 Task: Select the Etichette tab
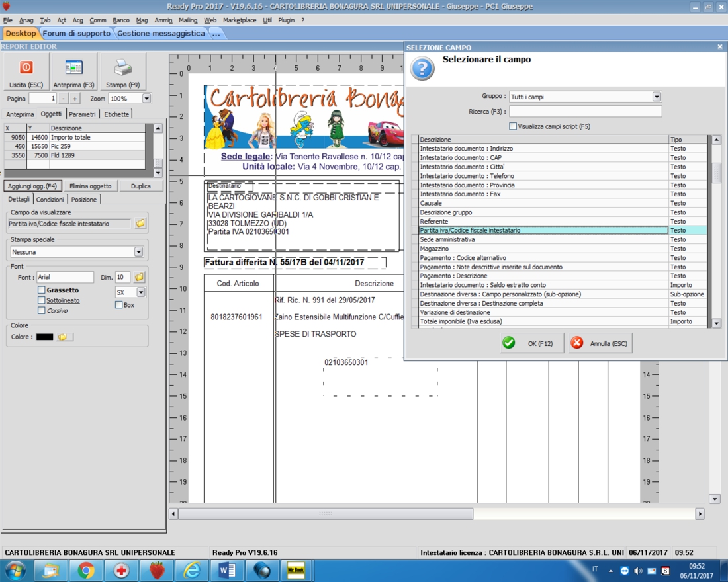[116, 114]
